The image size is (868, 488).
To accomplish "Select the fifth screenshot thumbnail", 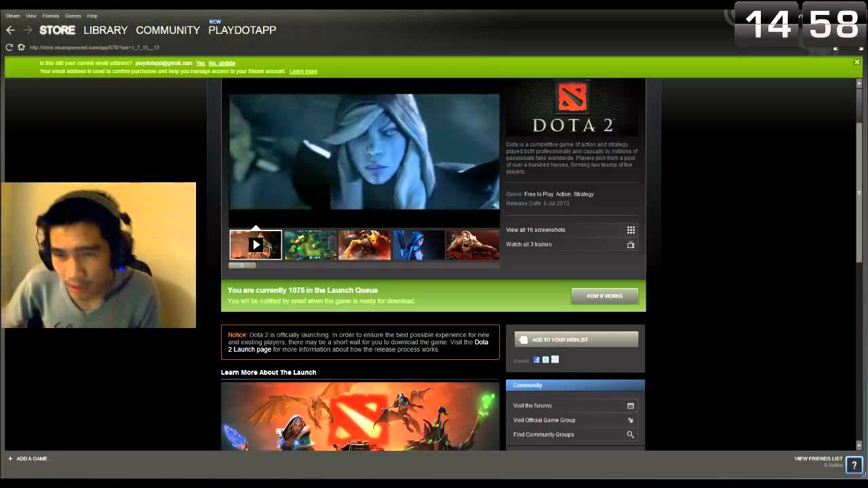I will coord(473,245).
